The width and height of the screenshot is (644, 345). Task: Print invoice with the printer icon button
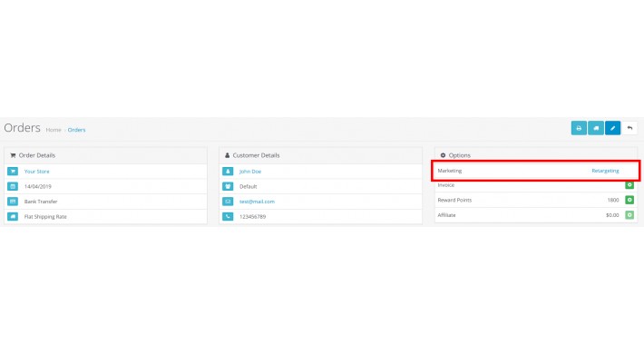[x=579, y=128]
